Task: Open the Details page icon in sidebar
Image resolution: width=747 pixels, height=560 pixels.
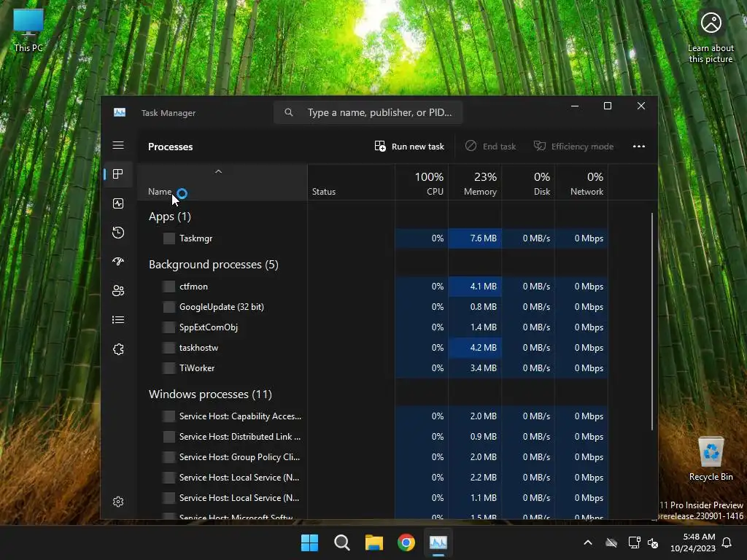Action: pyautogui.click(x=118, y=320)
